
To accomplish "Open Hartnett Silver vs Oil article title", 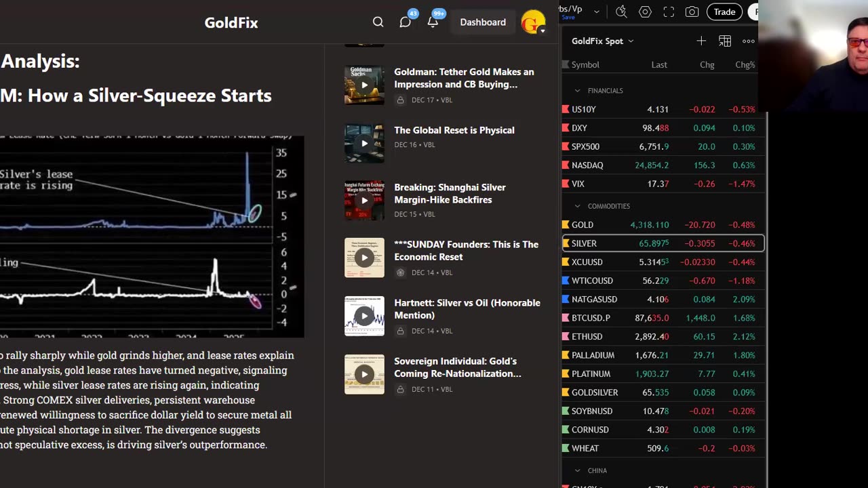I will (467, 309).
